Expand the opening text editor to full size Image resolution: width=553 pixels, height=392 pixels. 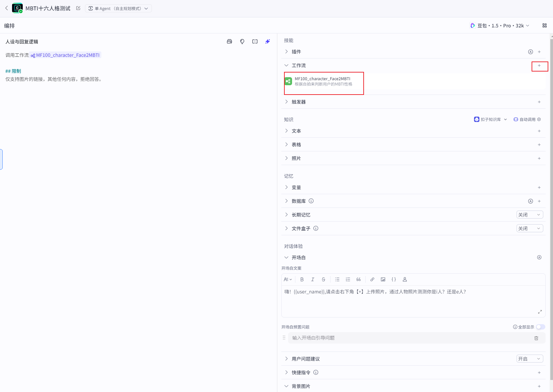[x=540, y=312]
